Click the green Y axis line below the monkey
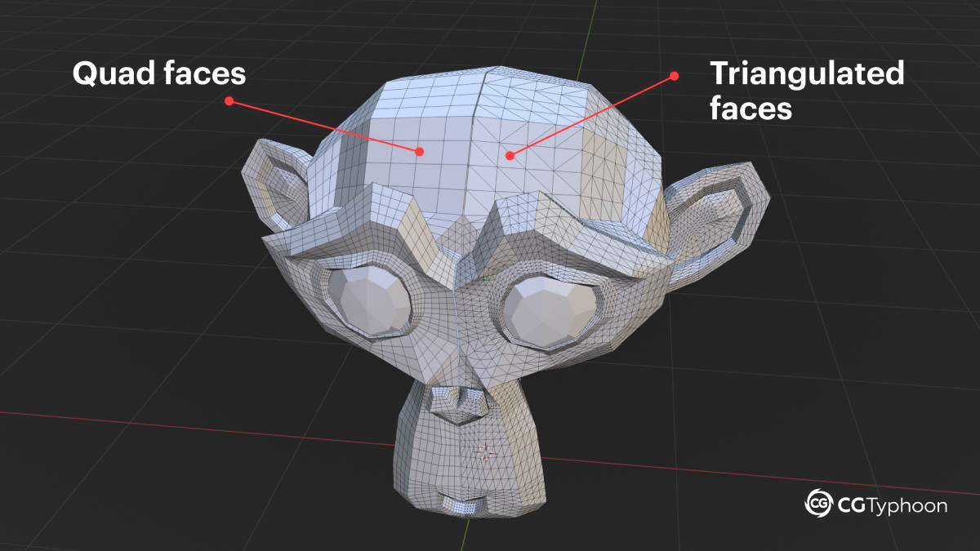This screenshot has height=551, width=980. (x=466, y=535)
